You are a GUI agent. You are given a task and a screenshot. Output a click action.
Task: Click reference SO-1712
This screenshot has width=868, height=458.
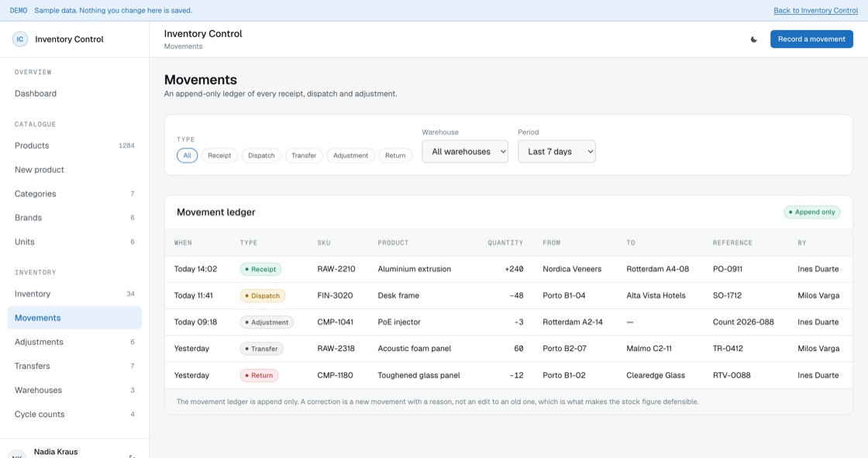pyautogui.click(x=727, y=296)
